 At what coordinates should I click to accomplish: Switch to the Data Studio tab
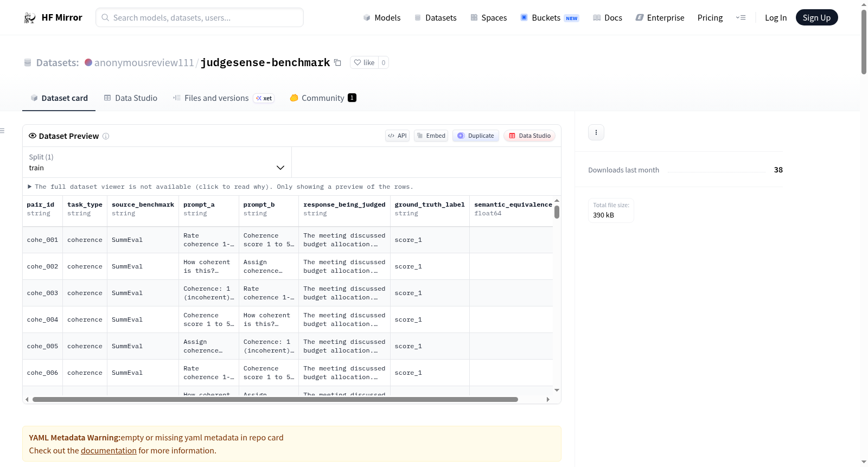click(x=131, y=98)
